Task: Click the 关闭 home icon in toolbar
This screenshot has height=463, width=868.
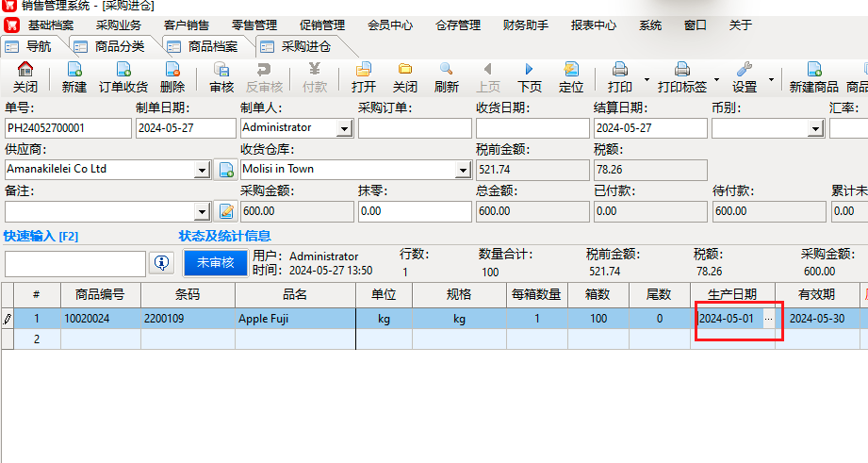Action: point(25,77)
